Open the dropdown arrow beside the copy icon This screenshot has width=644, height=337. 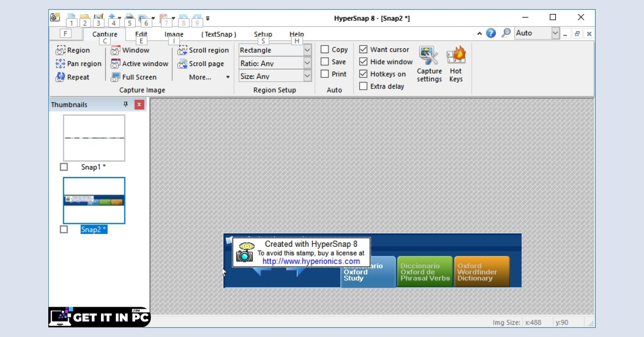152,18
